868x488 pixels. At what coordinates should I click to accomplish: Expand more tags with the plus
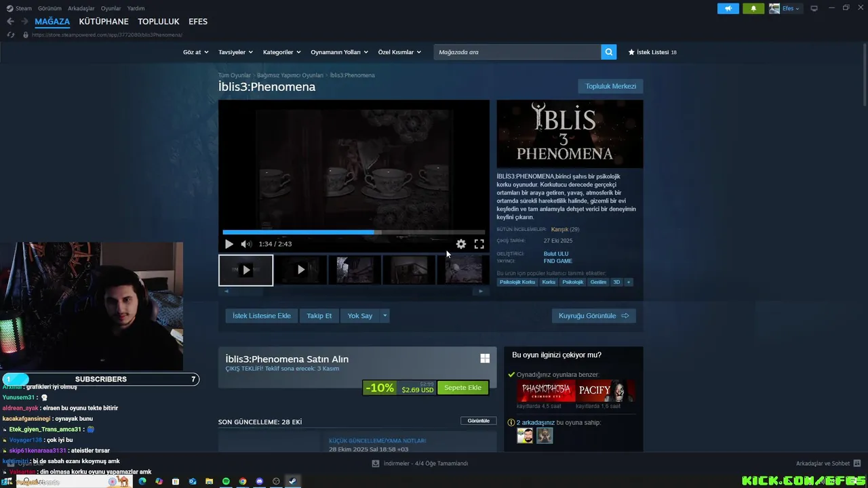click(x=629, y=282)
